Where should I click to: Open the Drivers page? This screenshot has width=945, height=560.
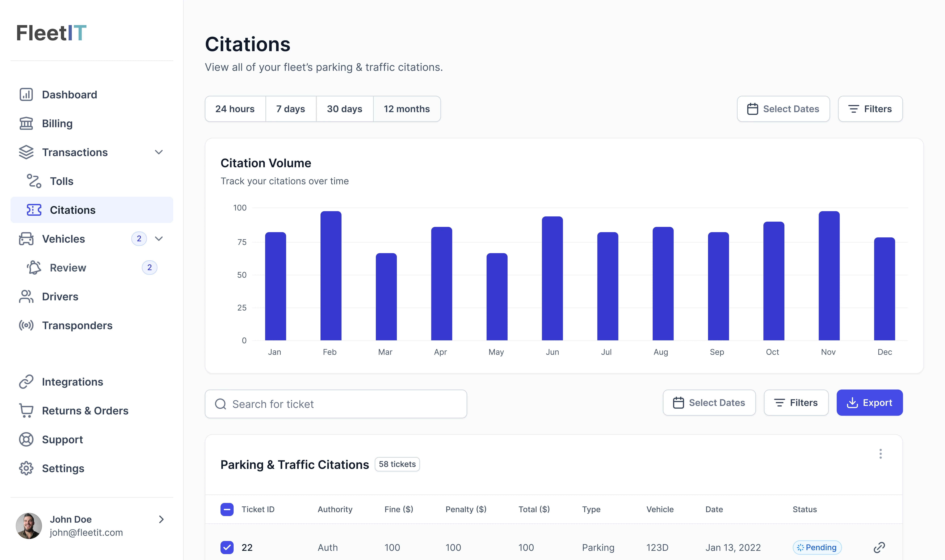tap(92, 297)
